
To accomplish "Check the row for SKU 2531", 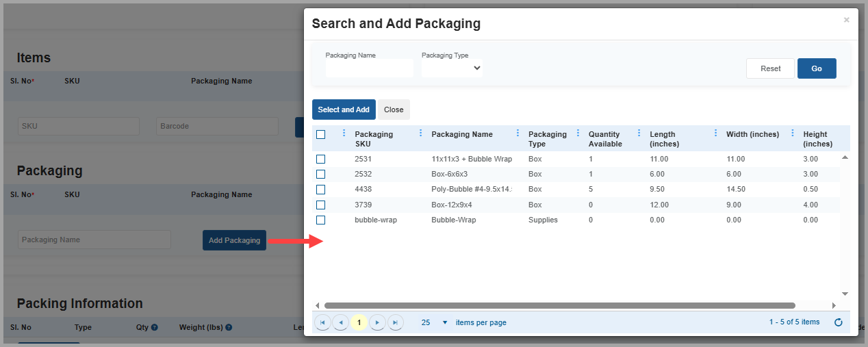I will (x=321, y=159).
